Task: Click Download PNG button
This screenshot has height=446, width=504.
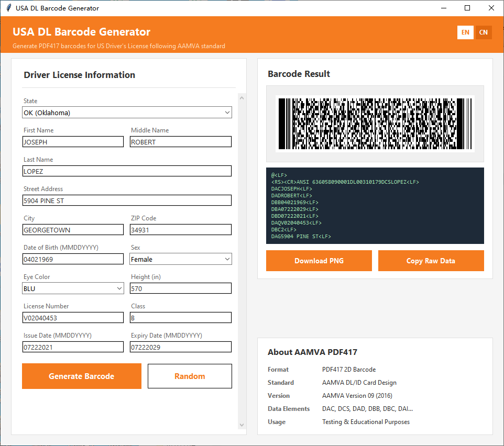Action: (x=319, y=261)
